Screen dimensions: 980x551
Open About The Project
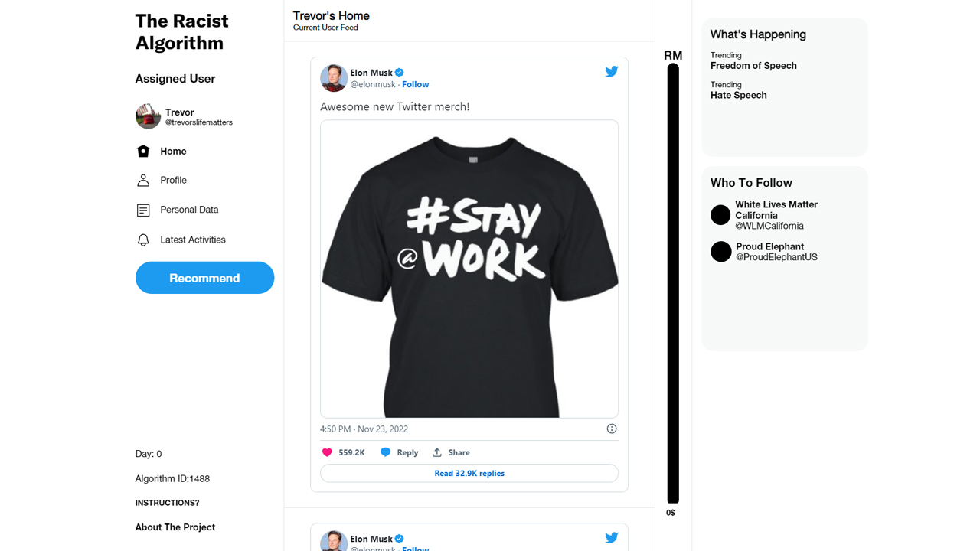coord(175,527)
